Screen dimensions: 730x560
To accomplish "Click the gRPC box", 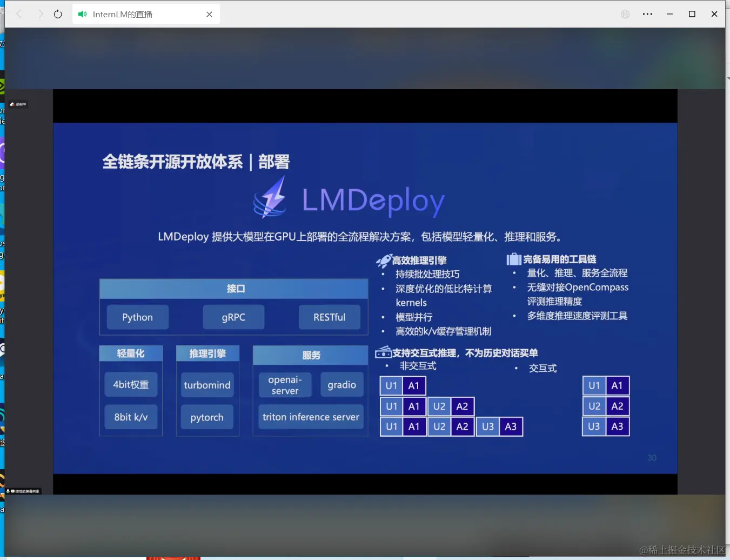I will point(233,317).
